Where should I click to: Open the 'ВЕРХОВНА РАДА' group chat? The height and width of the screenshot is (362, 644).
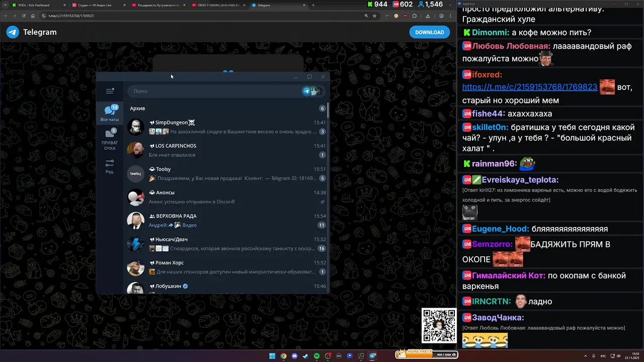point(226,220)
